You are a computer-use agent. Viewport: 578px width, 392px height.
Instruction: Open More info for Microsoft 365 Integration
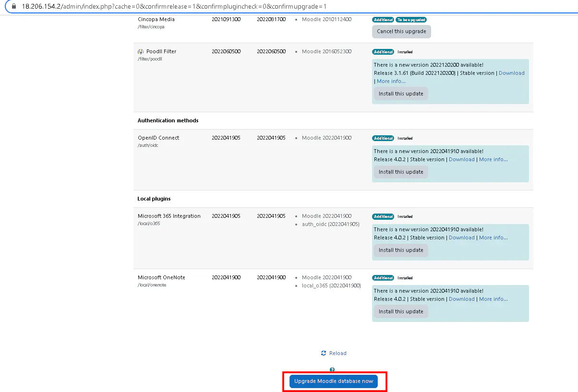click(x=493, y=238)
